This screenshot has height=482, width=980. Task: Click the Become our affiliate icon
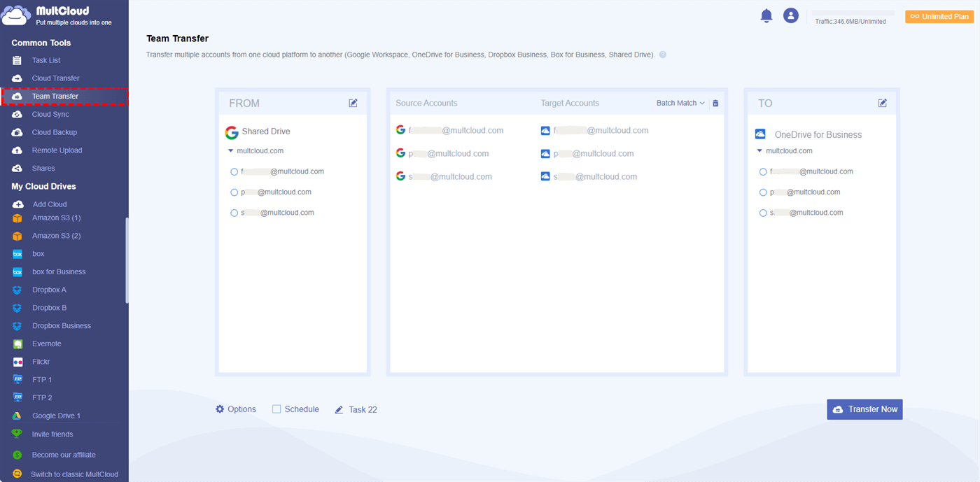(17, 455)
